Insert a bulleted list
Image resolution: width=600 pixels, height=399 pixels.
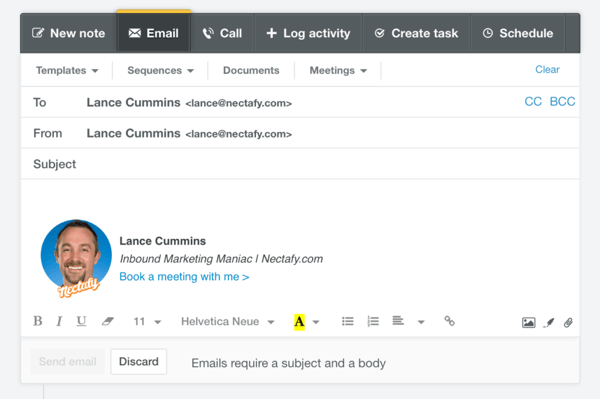tap(347, 321)
